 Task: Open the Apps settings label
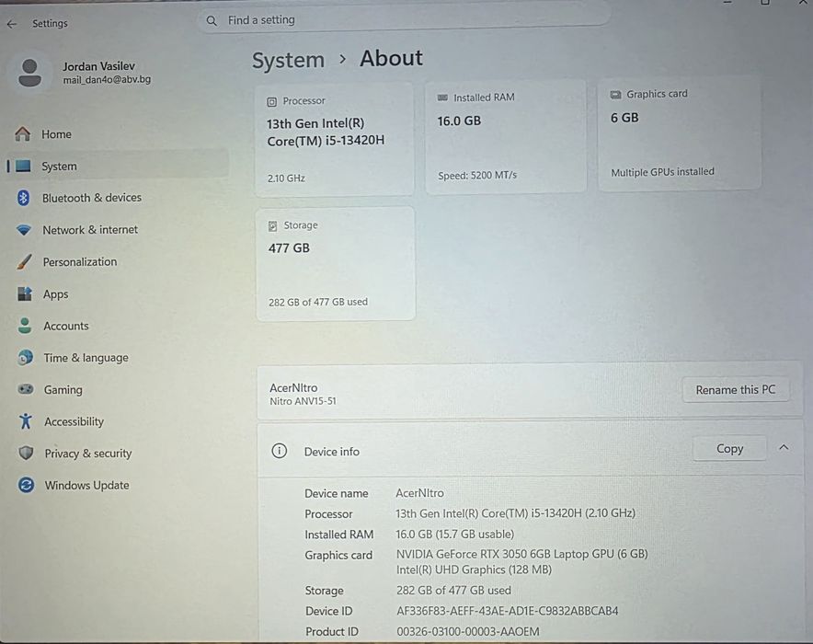[56, 294]
